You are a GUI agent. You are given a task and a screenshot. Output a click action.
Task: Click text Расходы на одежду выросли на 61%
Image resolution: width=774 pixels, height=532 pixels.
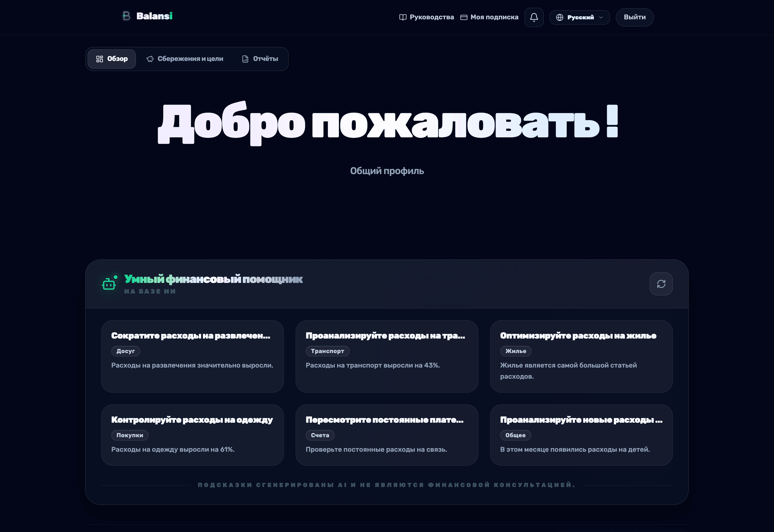tap(173, 449)
